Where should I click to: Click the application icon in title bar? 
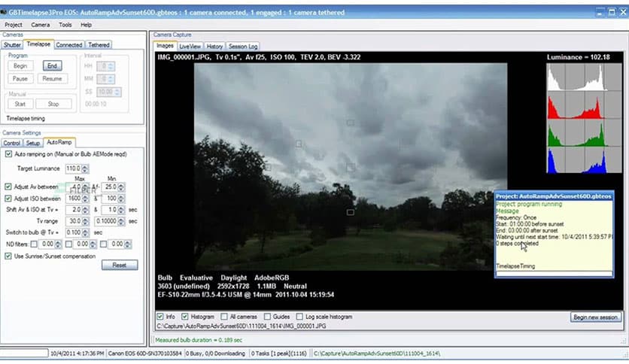coord(4,13)
